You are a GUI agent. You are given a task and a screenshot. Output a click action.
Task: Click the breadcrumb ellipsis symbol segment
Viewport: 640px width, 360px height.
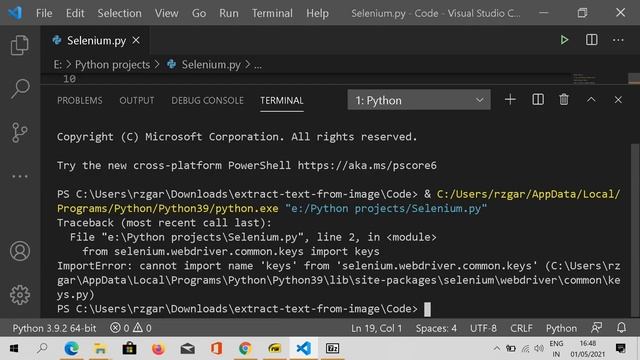click(x=258, y=65)
